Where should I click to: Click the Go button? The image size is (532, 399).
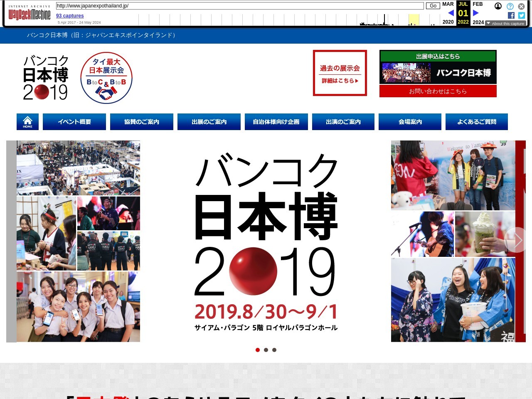[433, 6]
